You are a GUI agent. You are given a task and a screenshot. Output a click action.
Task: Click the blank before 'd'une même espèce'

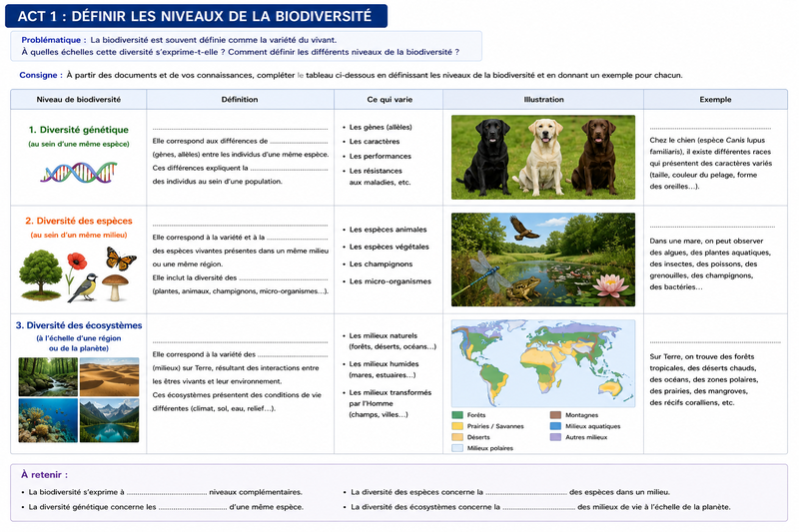click(x=193, y=508)
